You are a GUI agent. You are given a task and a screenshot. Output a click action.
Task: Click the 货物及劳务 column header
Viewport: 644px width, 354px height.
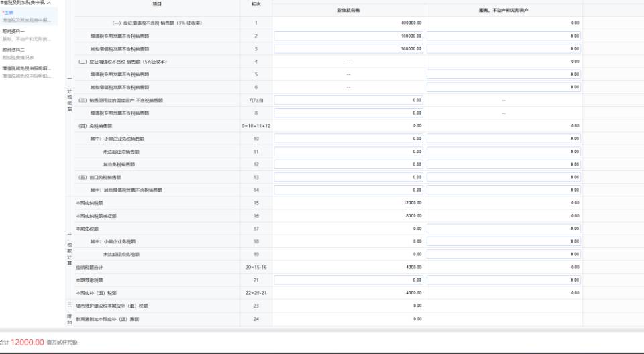(348, 11)
